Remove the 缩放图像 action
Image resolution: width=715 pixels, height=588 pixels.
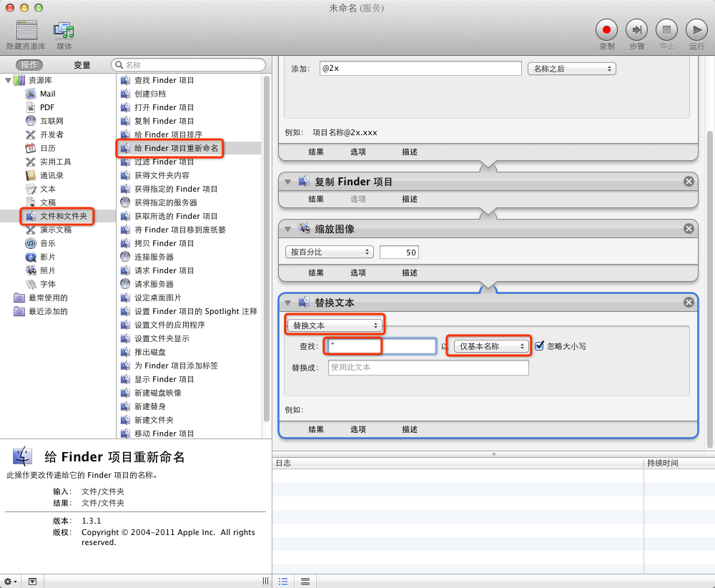pyautogui.click(x=689, y=228)
